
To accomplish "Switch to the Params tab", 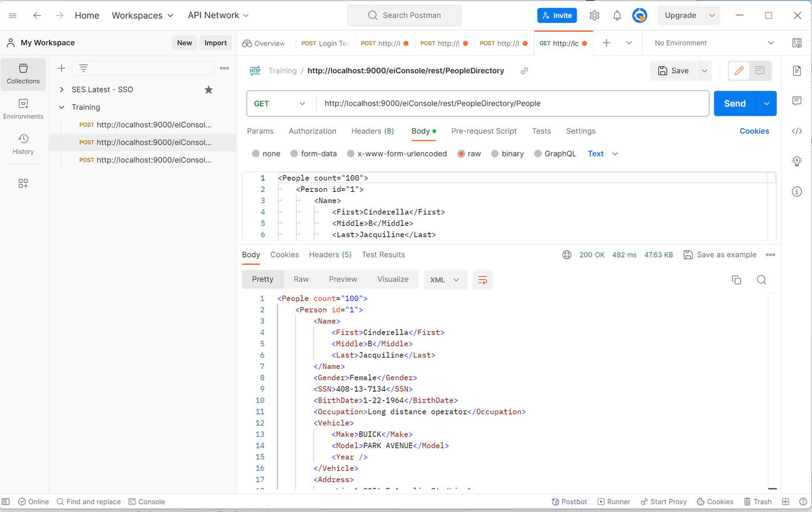I will [260, 131].
